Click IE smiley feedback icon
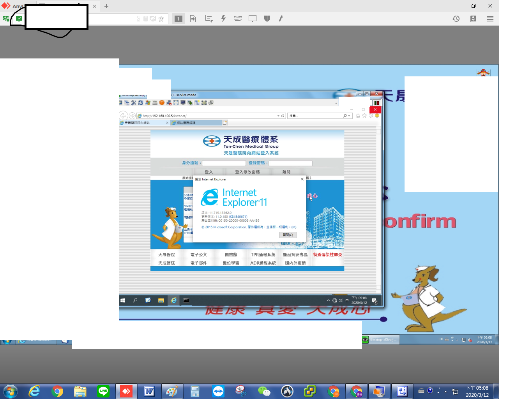This screenshot has width=532, height=399. (377, 116)
